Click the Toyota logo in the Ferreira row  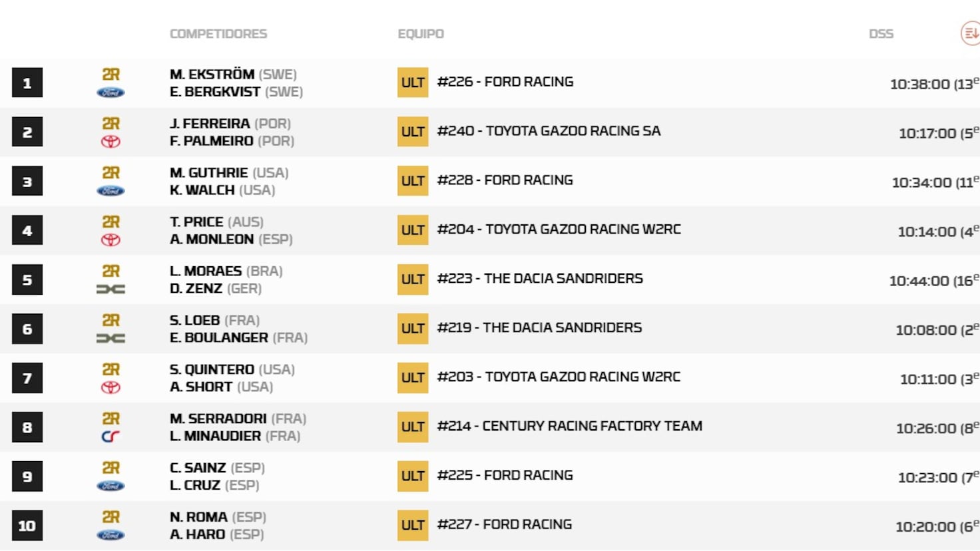[111, 142]
